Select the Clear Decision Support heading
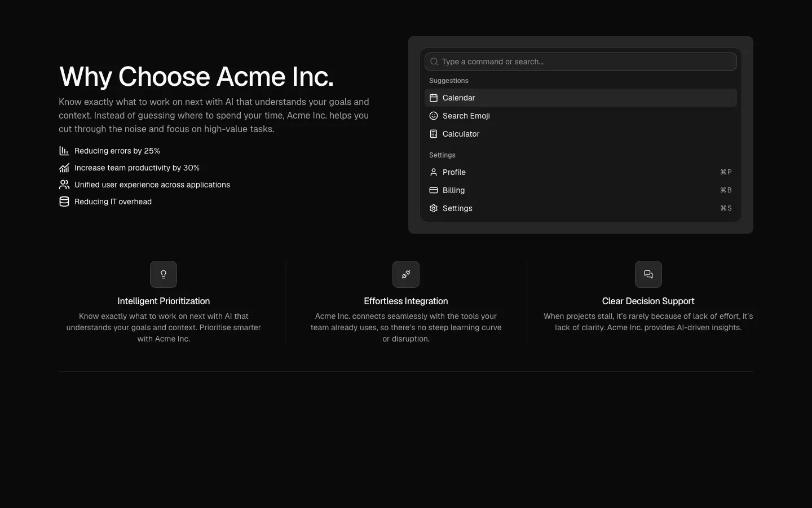 click(x=648, y=301)
